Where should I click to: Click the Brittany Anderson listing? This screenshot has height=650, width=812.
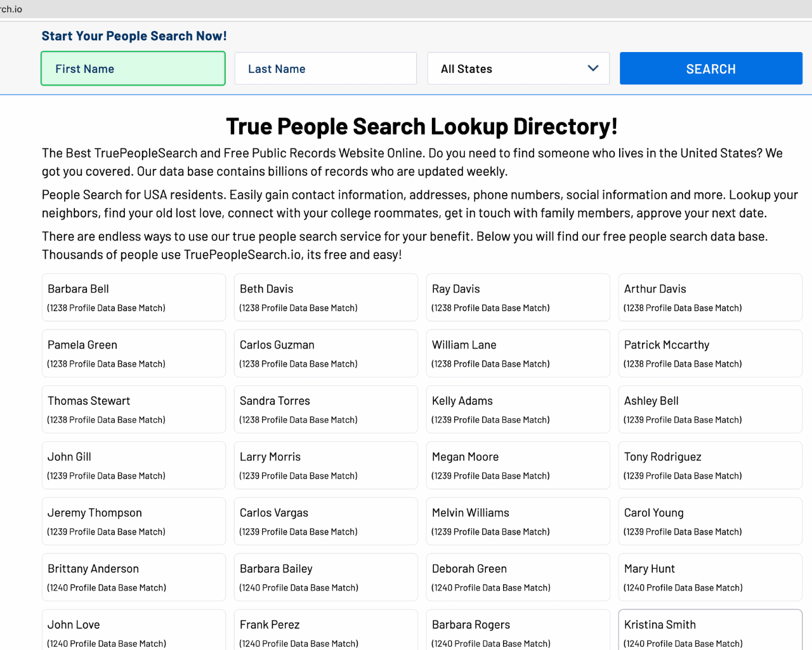click(x=133, y=577)
